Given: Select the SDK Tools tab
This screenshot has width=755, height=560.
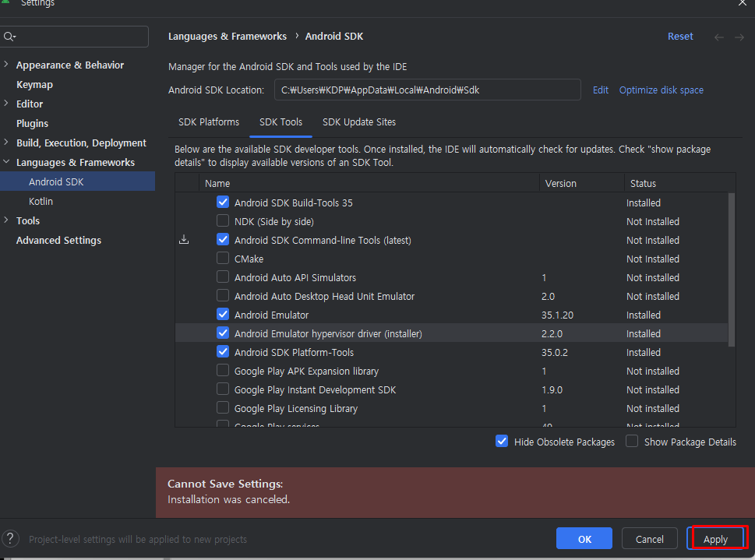Looking at the screenshot, I should [x=280, y=122].
